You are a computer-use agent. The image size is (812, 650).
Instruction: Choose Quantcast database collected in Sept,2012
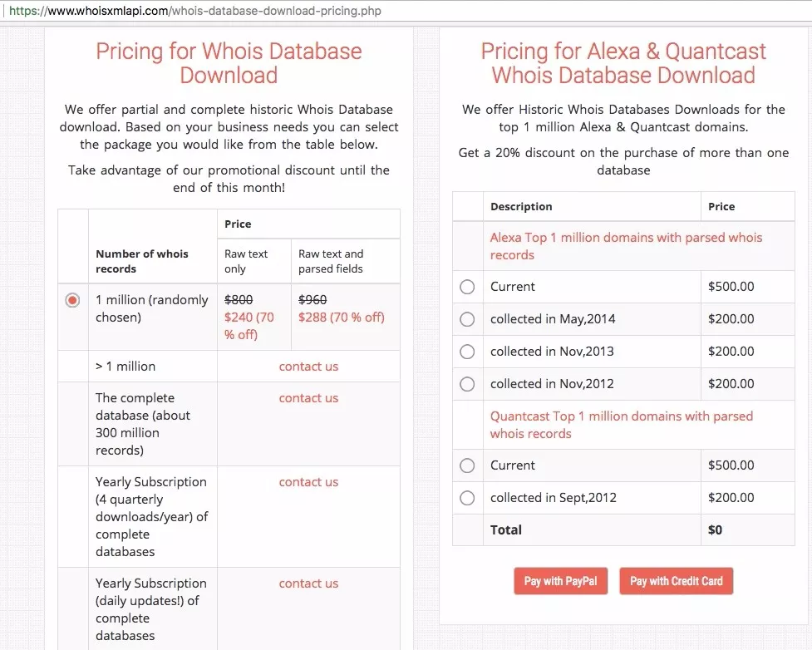pos(467,498)
